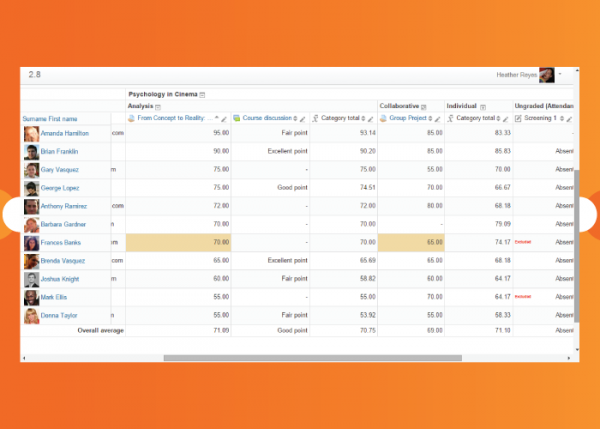Open Heather Reyes profile avatar
Image resolution: width=600 pixels, height=429 pixels.
[546, 75]
